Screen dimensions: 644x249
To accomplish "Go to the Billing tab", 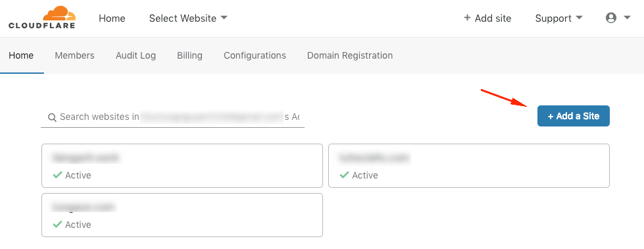I will 189,55.
